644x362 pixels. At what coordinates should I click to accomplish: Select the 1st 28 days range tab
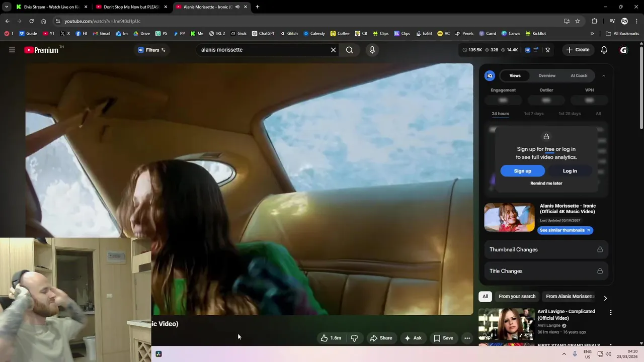[570, 114]
